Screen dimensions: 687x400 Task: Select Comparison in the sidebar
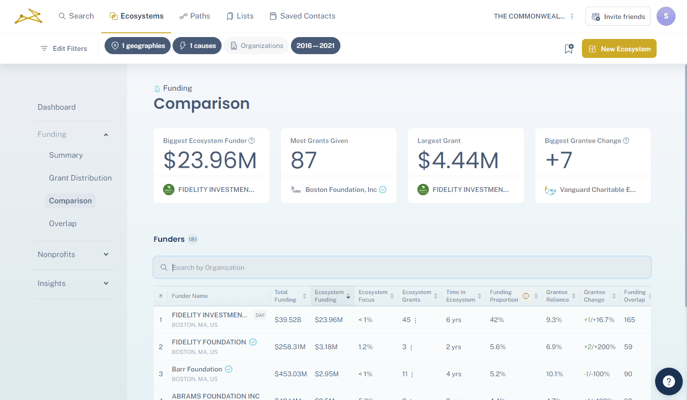tap(70, 201)
